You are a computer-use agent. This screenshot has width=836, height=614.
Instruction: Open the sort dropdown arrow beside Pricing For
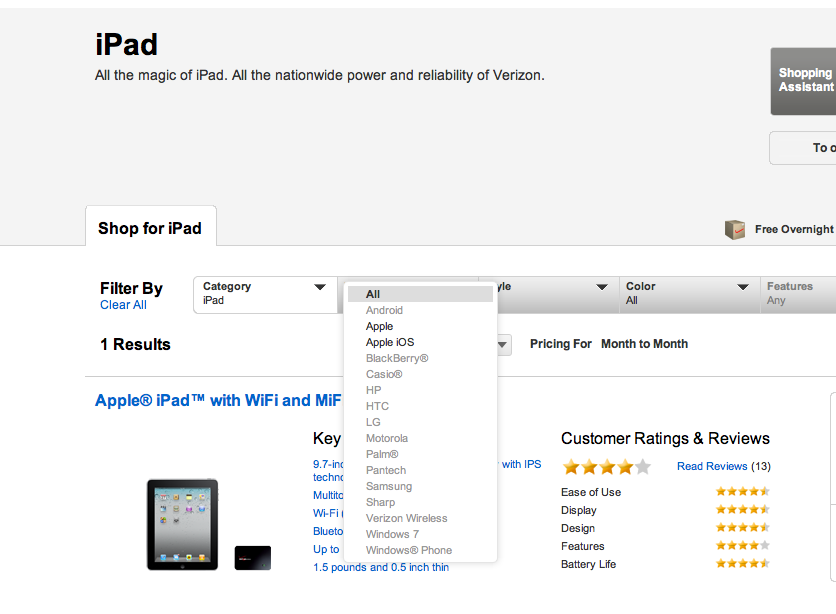(502, 345)
